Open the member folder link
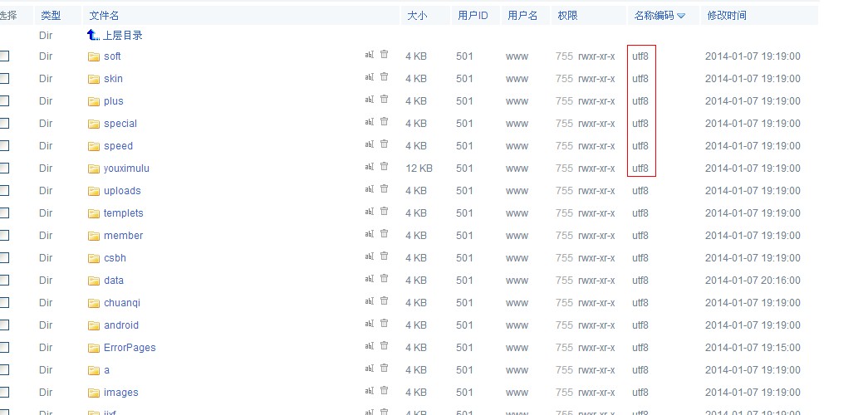 point(123,236)
